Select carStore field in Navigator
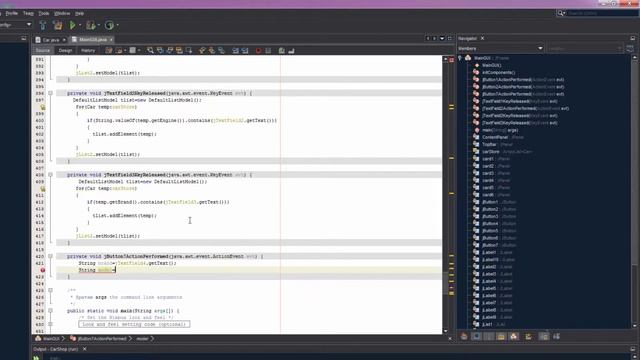The width and height of the screenshot is (640, 360). [x=490, y=151]
